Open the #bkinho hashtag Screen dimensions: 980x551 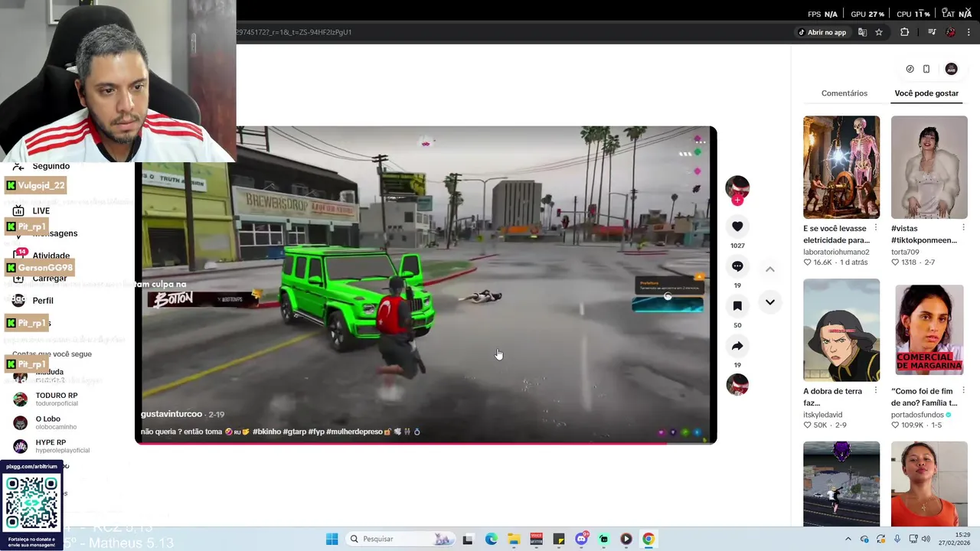[x=266, y=432]
